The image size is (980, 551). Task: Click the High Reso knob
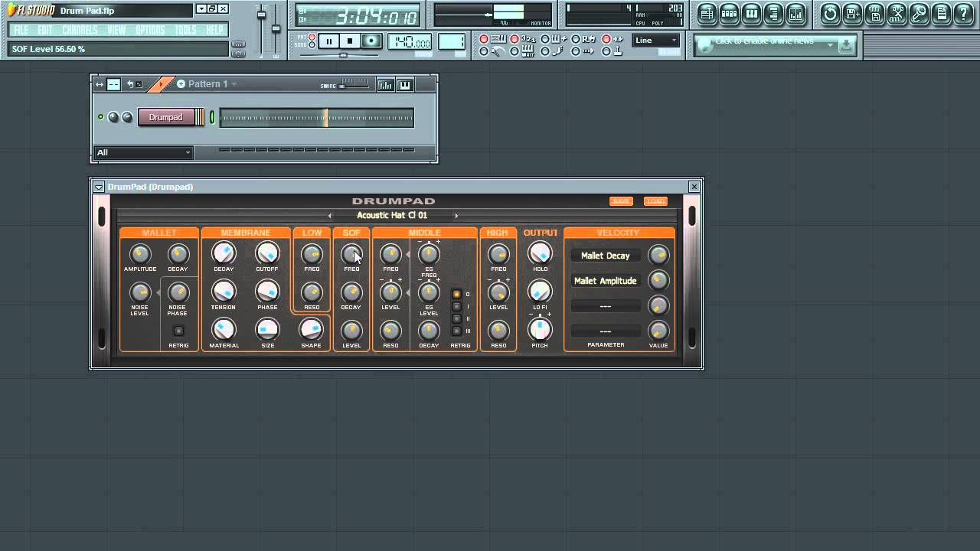(x=498, y=331)
